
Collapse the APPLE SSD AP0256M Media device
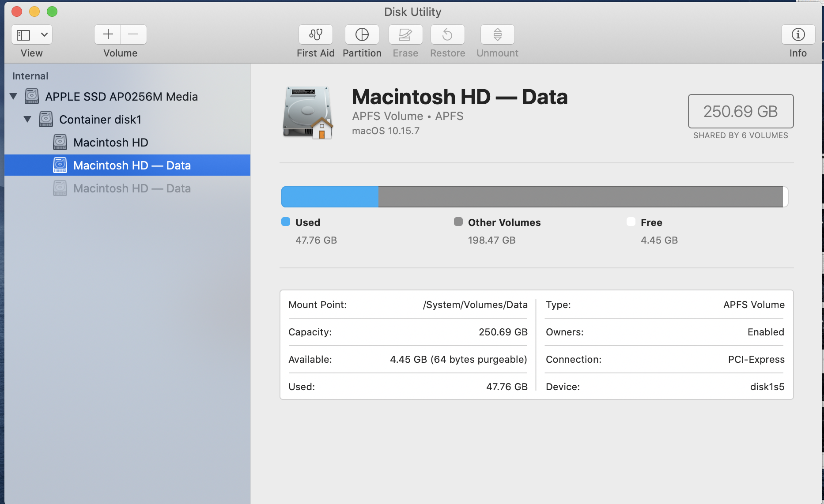point(13,96)
